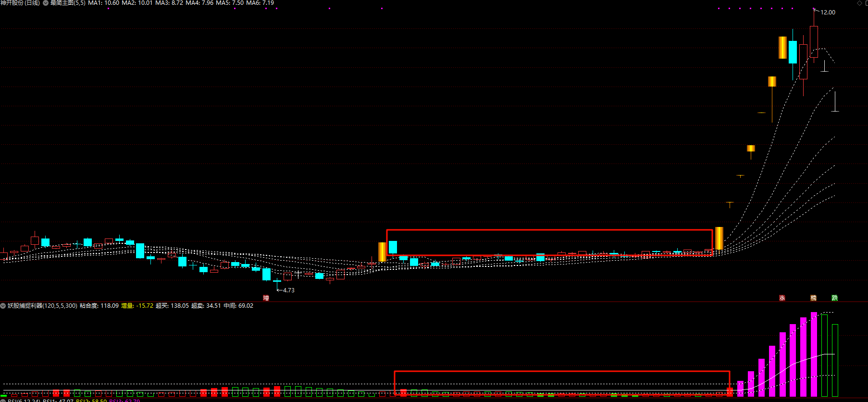Select the red 涨 marker icon
This screenshot has height=402, width=868.
pyautogui.click(x=782, y=298)
